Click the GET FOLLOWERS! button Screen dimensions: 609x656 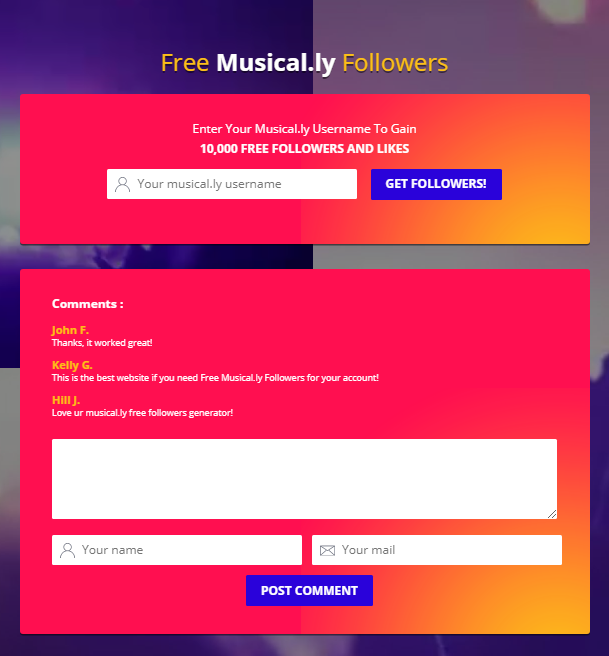point(436,184)
